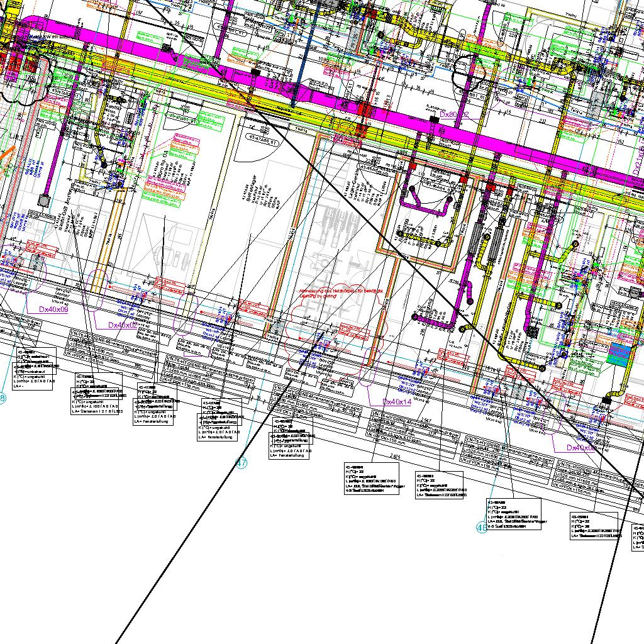Click the orange line at the left edge
This screenshot has width=644, height=644.
click(x=6, y=154)
